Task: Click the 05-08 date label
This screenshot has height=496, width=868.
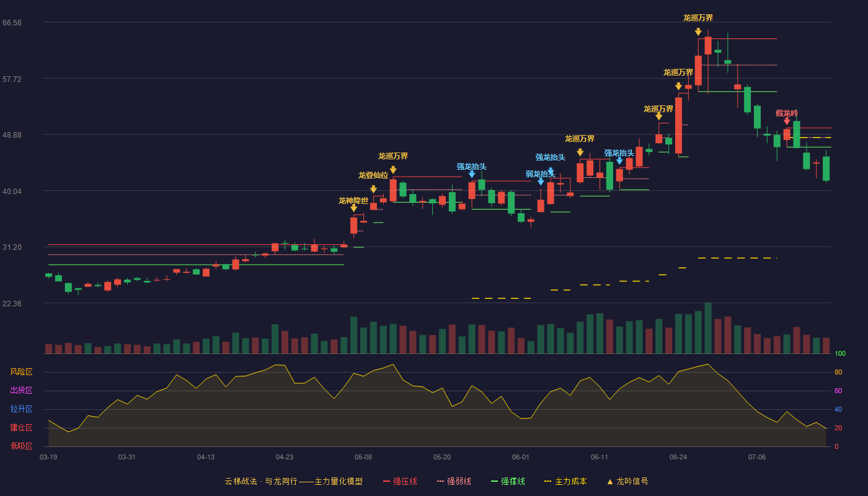Action: tap(363, 457)
